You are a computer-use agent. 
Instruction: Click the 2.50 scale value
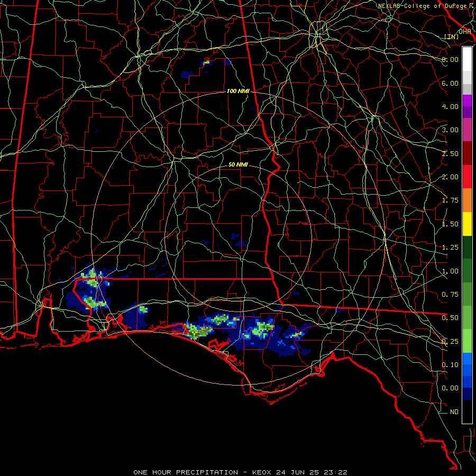click(x=450, y=153)
